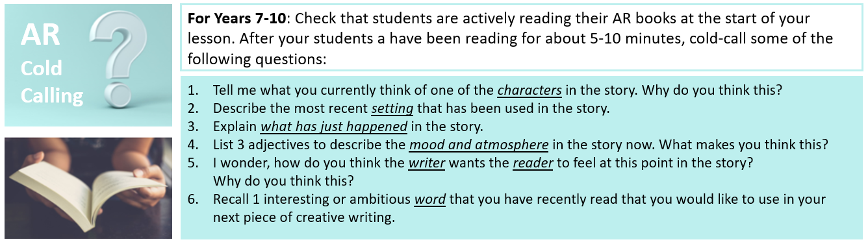Click the underlined word 'setting'
Screen dimensions: 868x244
click(392, 108)
